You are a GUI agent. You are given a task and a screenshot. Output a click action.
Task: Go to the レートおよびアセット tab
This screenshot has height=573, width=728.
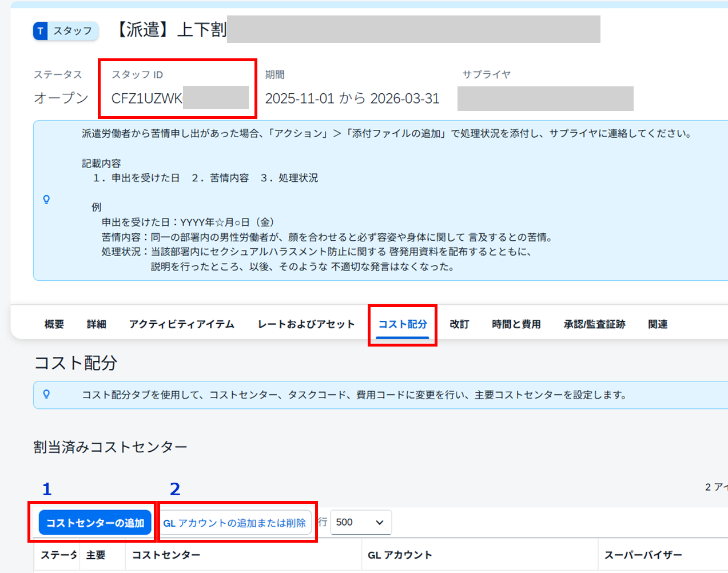click(306, 324)
